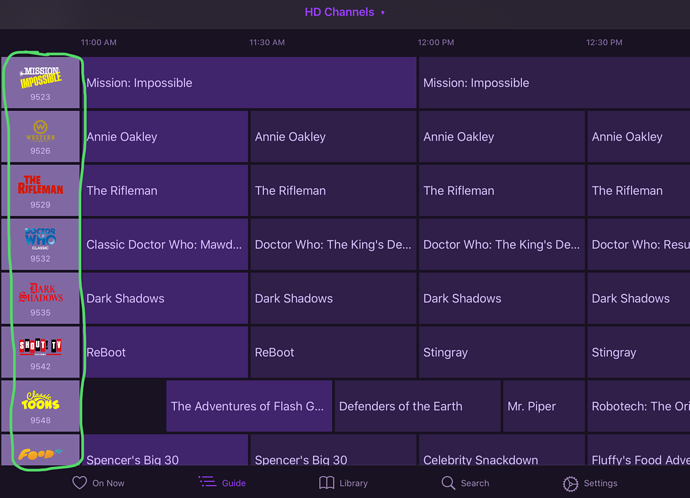Select Fluffy's Food Adve... program

(x=639, y=450)
